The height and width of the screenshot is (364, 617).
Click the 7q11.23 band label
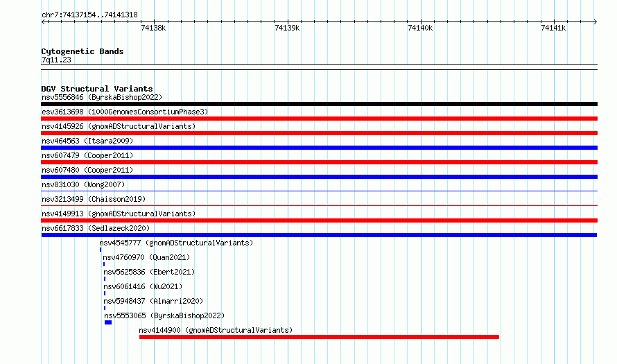(x=56, y=60)
